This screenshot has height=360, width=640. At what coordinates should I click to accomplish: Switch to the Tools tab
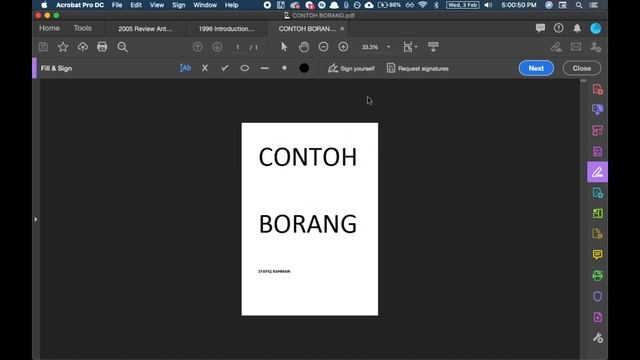tap(82, 28)
